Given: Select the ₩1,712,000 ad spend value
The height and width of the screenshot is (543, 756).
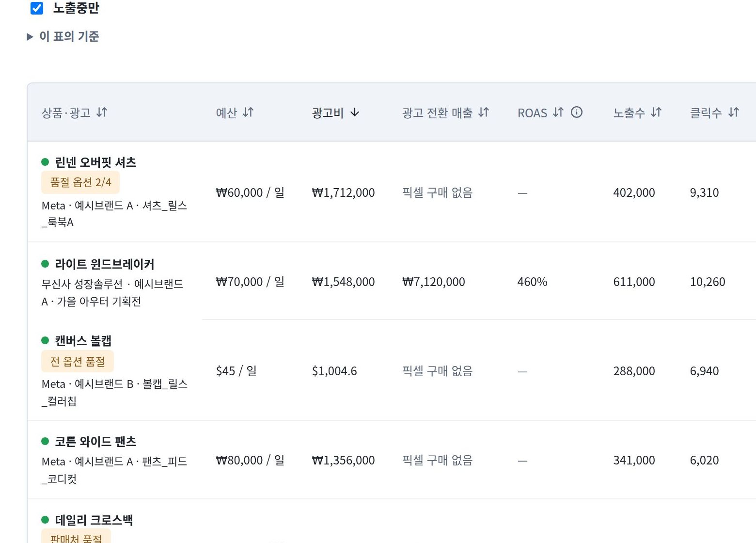Looking at the screenshot, I should tap(344, 192).
